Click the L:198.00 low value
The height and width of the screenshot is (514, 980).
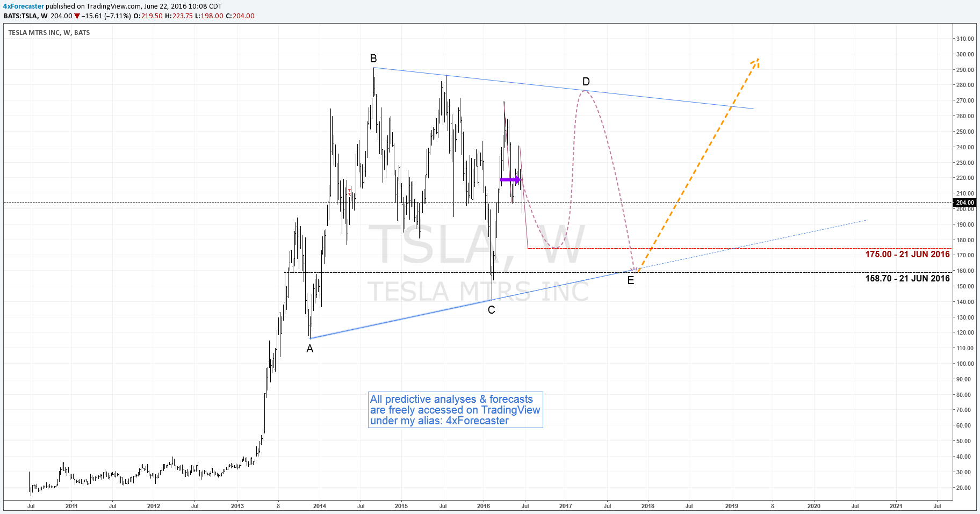point(209,16)
